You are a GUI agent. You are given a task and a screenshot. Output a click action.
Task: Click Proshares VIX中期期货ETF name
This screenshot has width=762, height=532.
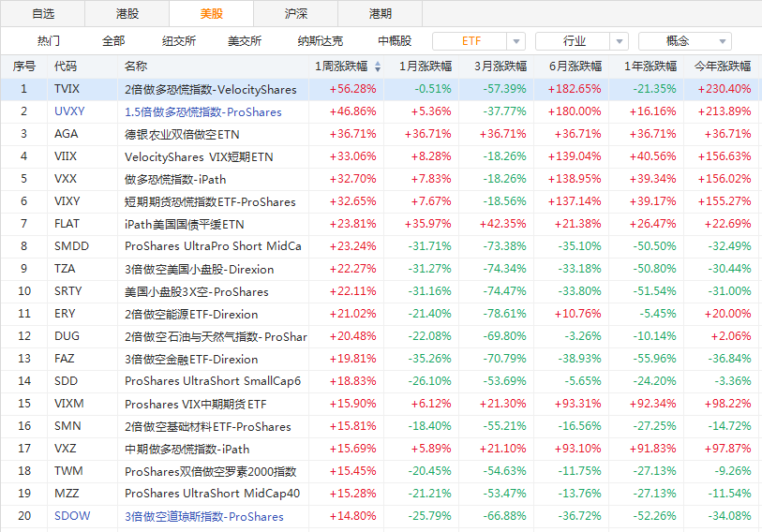click(x=195, y=405)
